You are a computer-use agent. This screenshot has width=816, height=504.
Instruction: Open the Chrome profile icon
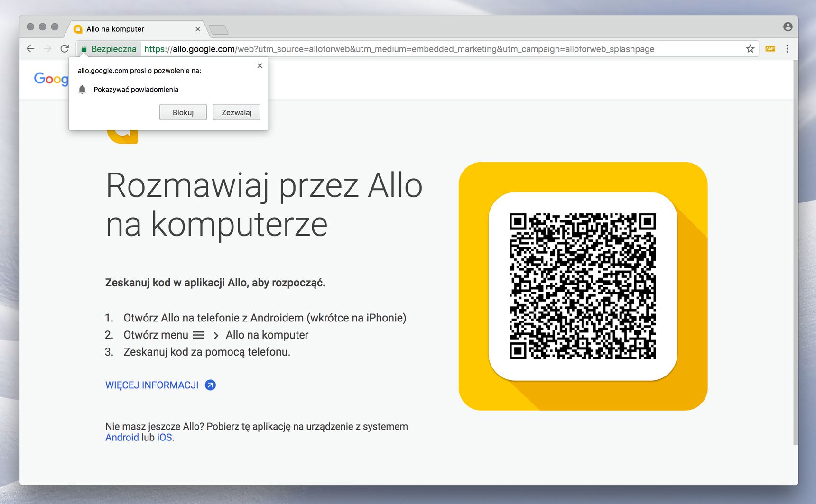(x=788, y=27)
